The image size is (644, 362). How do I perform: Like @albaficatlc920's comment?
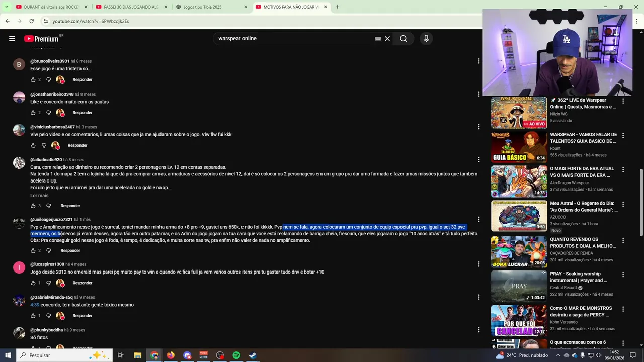pos(33,206)
